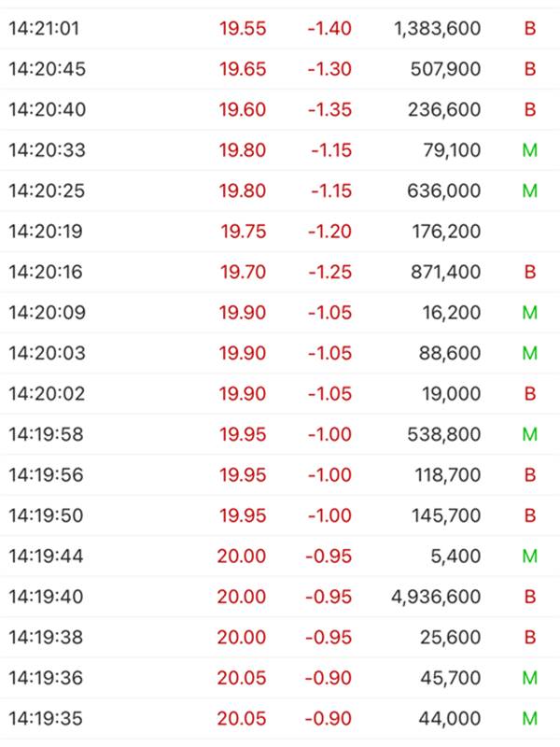The image size is (560, 747).
Task: Click the B marker at 14:20:02
Action: coord(530,393)
